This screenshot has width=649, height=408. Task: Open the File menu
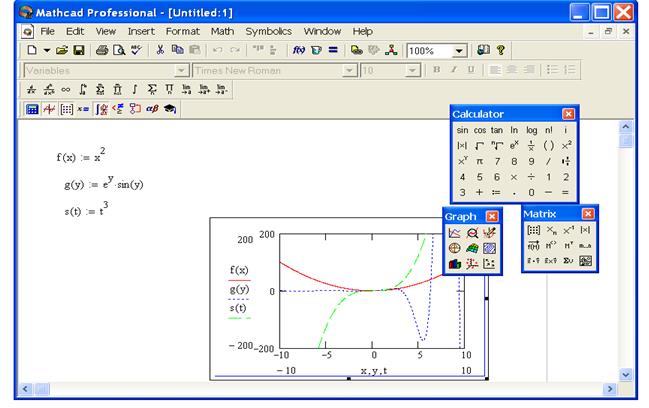[47, 31]
